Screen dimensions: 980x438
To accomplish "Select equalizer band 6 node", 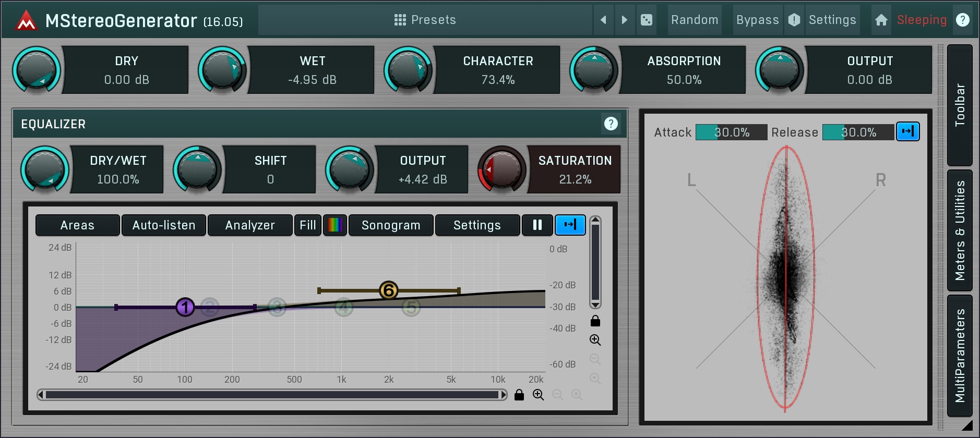I will click(x=389, y=290).
